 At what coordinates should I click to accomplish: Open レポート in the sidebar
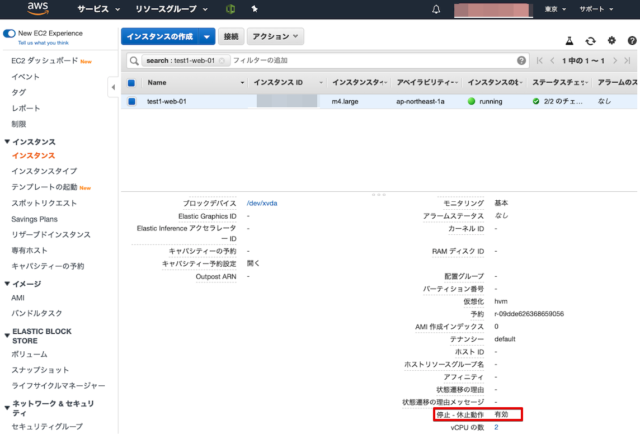[x=26, y=108]
